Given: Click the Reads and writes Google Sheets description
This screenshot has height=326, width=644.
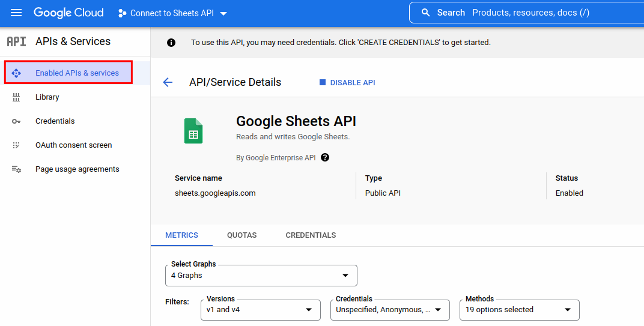Looking at the screenshot, I should click(x=293, y=137).
